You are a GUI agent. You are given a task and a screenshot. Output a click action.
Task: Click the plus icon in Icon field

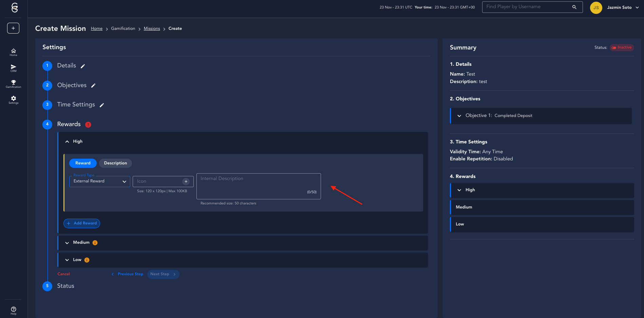click(186, 181)
